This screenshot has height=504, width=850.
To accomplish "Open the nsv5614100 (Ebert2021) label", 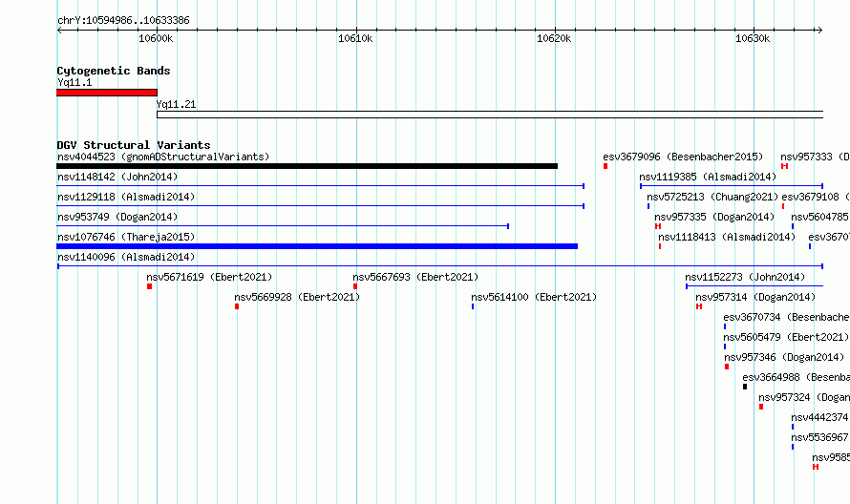I will (x=534, y=297).
